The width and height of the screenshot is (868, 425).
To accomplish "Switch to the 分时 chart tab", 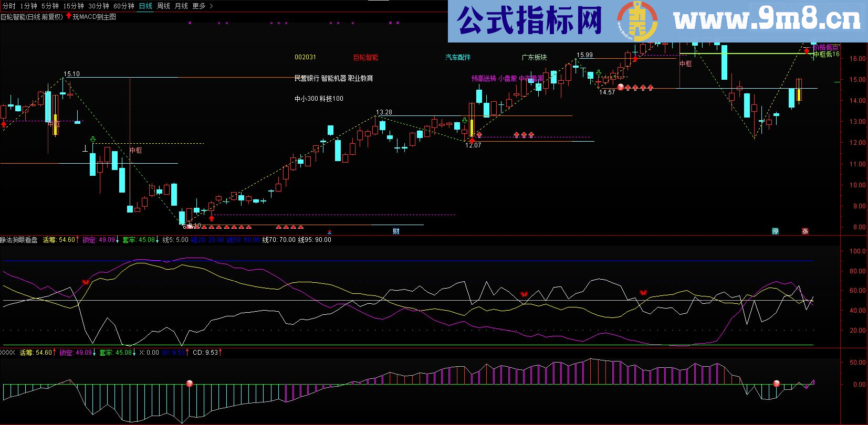I will (9, 6).
